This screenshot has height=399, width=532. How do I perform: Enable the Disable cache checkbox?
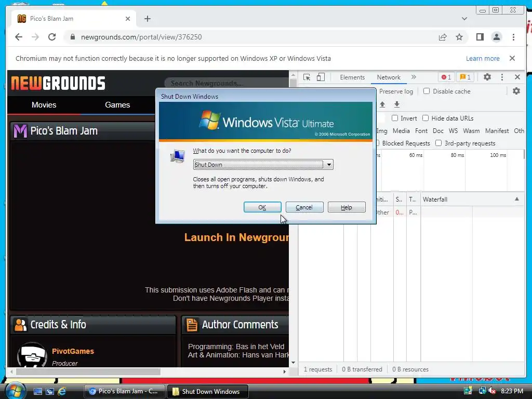click(x=427, y=91)
